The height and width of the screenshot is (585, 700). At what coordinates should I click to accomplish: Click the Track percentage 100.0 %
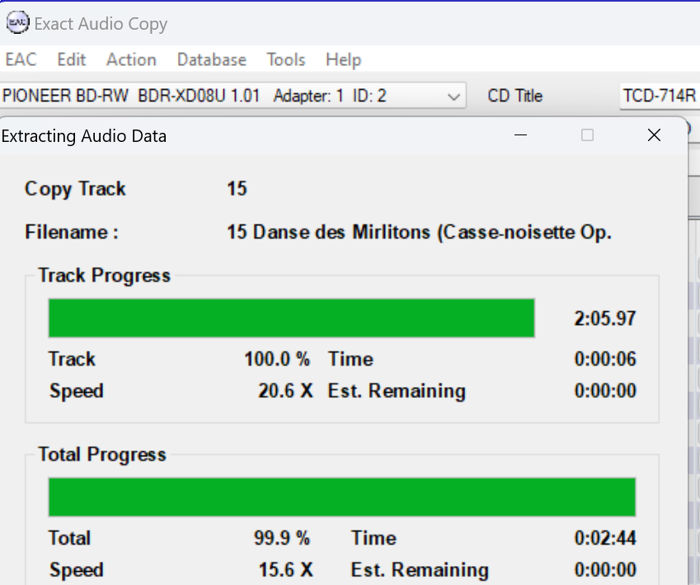[x=277, y=359]
